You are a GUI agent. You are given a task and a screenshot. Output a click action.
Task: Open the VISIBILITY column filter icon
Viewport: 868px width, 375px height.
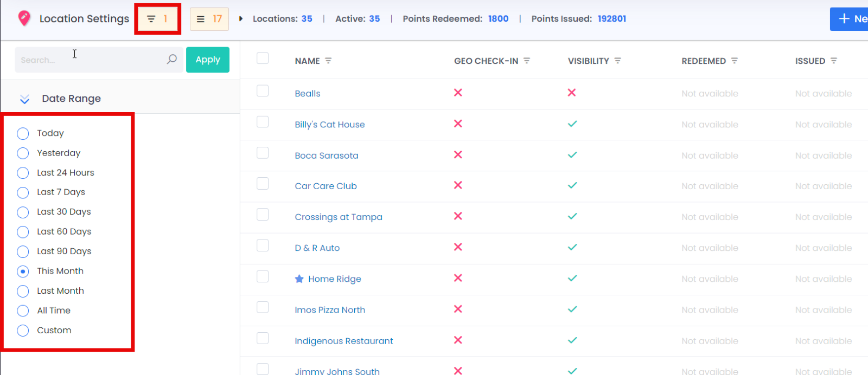(x=617, y=61)
